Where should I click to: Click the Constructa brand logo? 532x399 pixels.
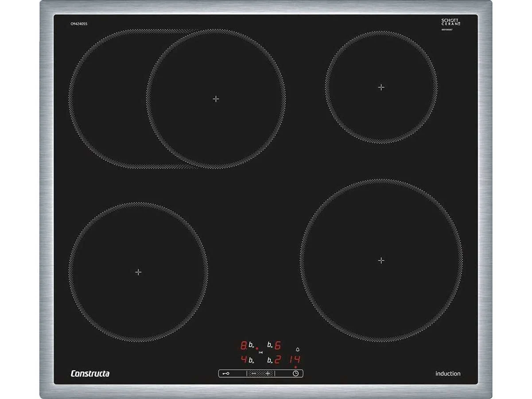pos(90,374)
